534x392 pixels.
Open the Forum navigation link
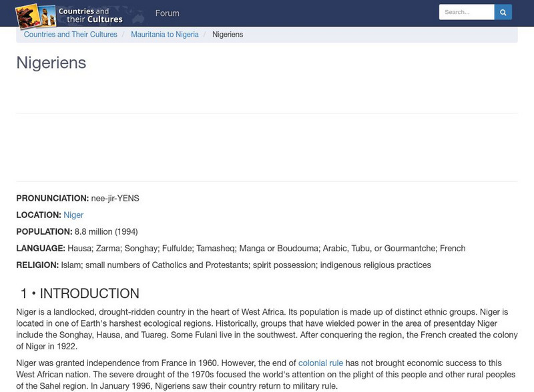tap(167, 13)
